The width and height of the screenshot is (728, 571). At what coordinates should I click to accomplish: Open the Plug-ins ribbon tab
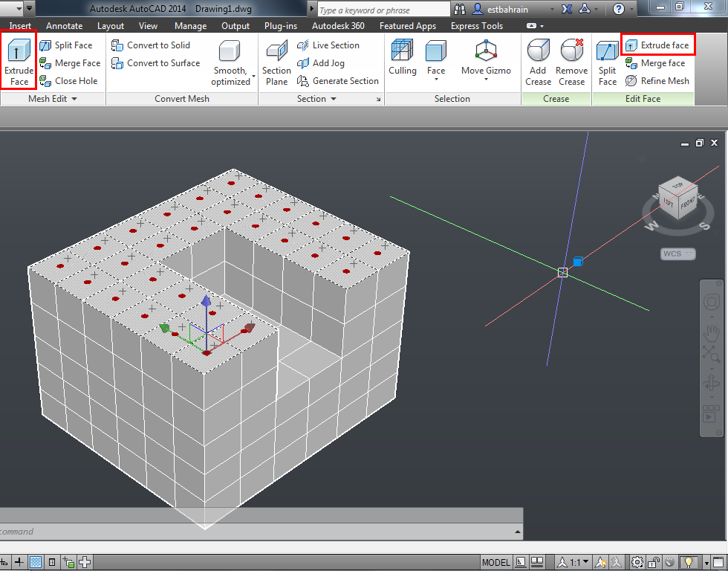coord(281,26)
